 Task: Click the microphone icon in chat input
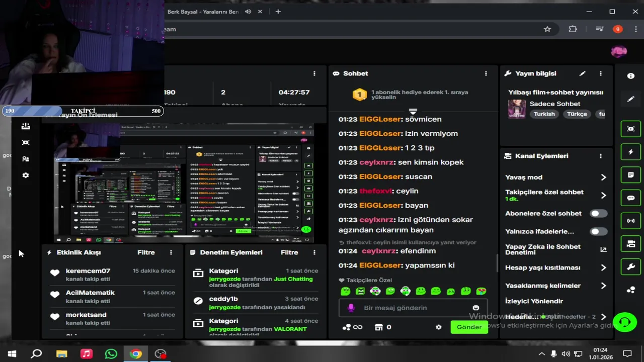tap(351, 308)
